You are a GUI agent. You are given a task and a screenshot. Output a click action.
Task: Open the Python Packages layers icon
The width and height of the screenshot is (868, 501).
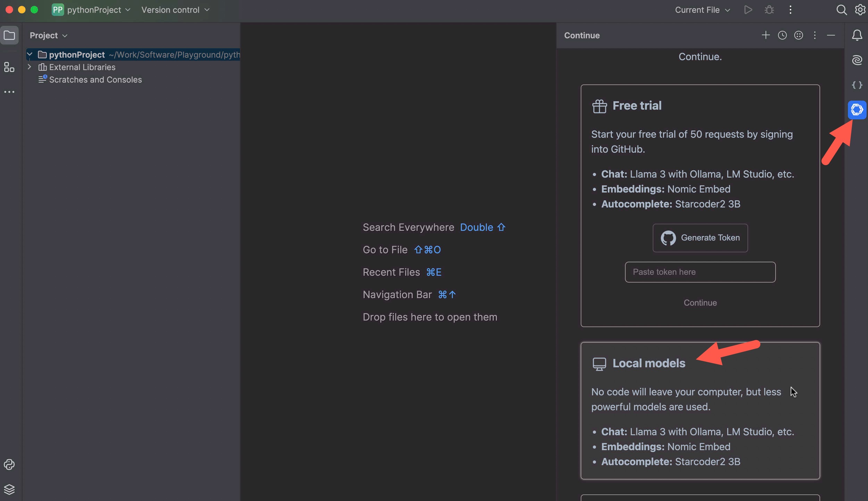coord(9,490)
